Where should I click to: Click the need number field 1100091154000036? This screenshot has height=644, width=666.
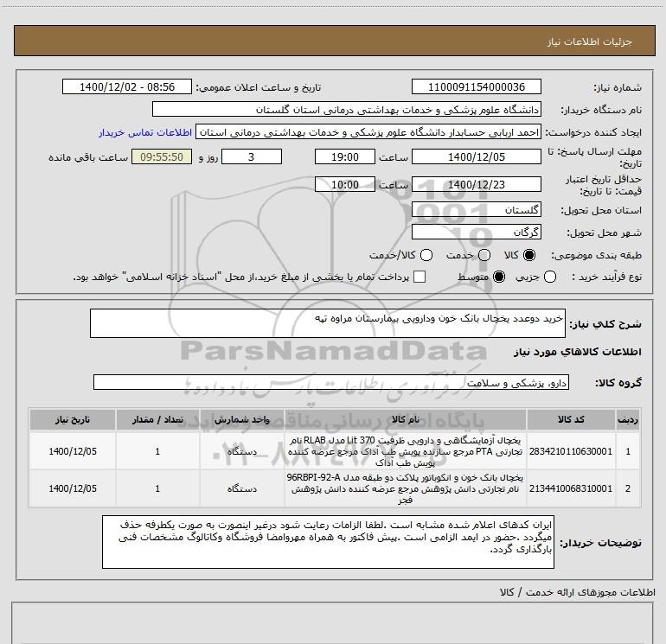[476, 87]
